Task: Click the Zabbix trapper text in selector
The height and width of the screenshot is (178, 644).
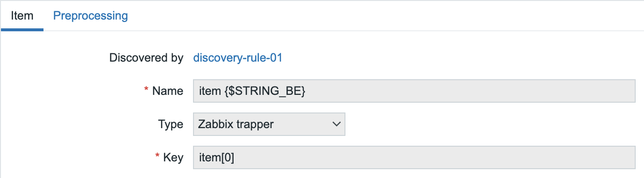Action: pos(236,124)
